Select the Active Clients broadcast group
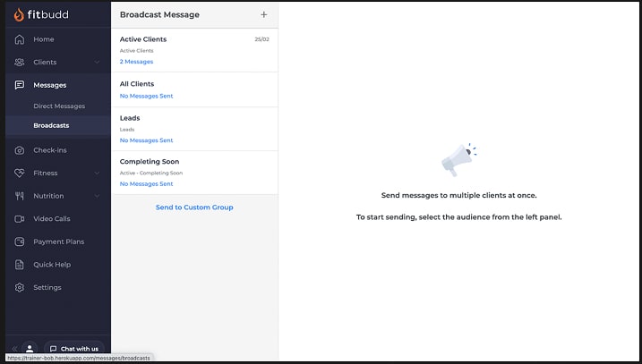 click(x=194, y=50)
